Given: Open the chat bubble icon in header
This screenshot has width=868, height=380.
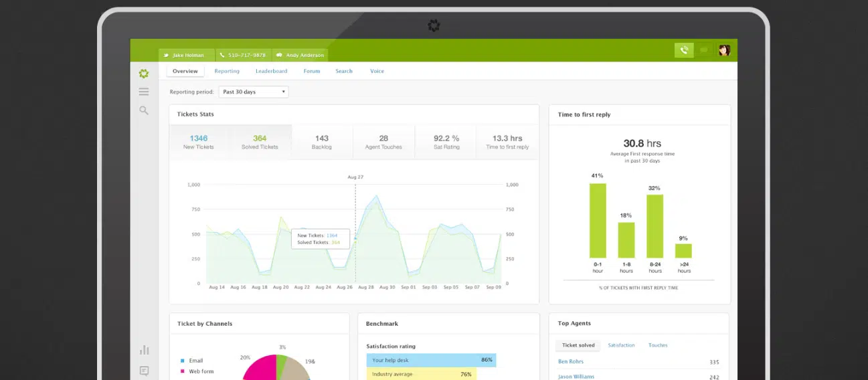Looking at the screenshot, I should click(703, 50).
